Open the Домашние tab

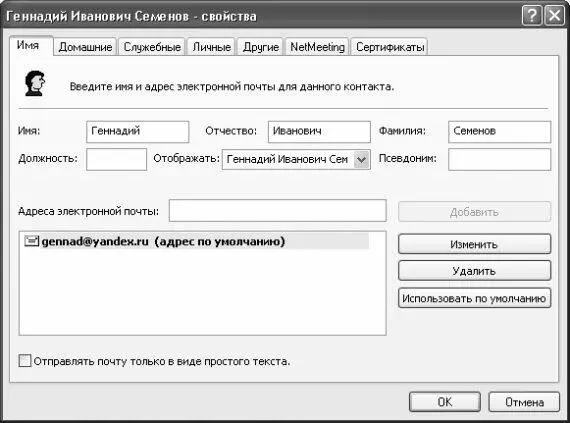coord(85,47)
